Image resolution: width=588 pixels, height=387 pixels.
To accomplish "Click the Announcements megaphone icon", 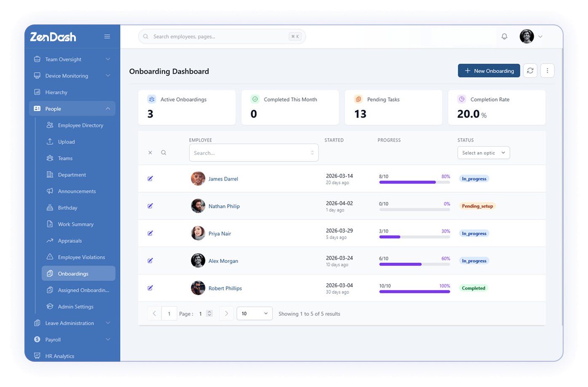I will 51,191.
